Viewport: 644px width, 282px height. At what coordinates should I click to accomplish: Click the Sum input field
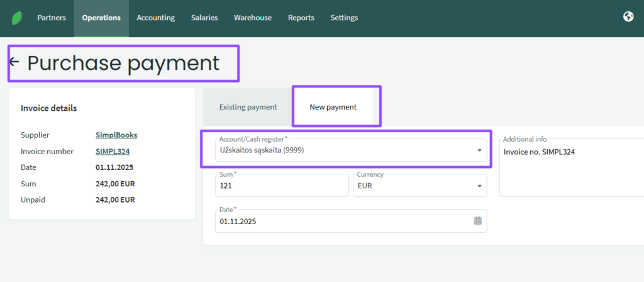point(281,186)
